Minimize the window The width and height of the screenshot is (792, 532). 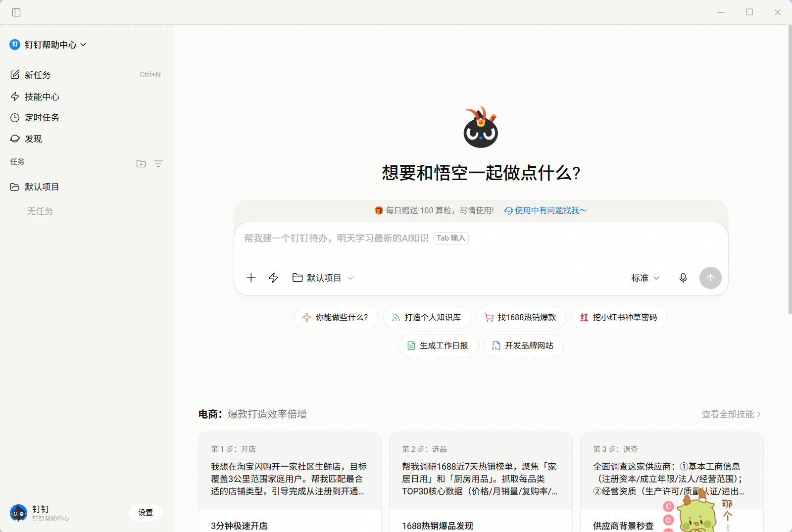721,12
